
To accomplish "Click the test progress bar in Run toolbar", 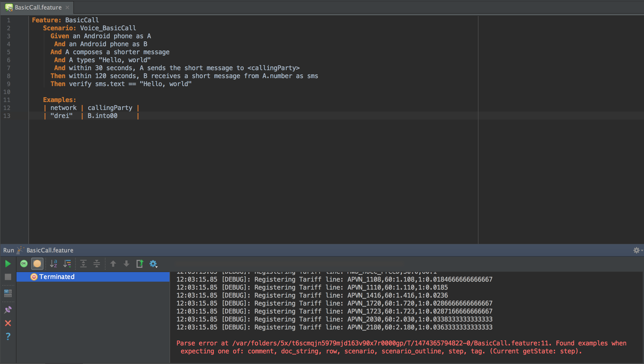I will pyautogui.click(x=290, y=264).
